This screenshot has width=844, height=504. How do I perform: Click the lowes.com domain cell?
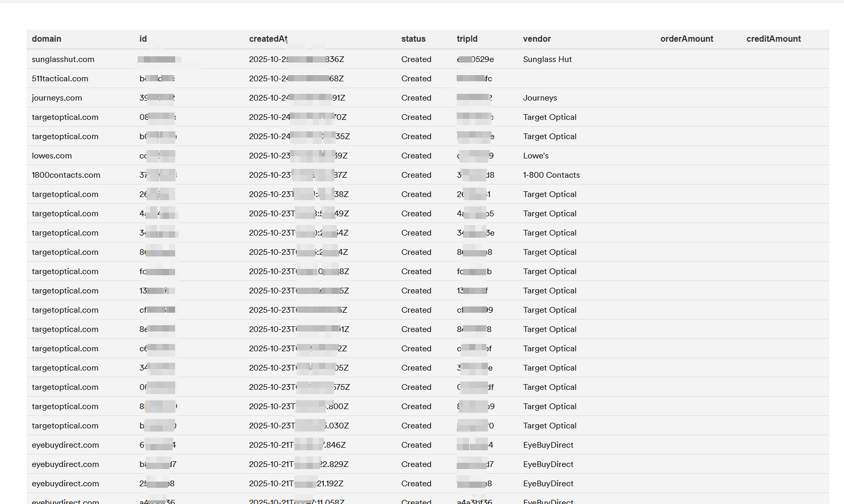pyautogui.click(x=52, y=156)
